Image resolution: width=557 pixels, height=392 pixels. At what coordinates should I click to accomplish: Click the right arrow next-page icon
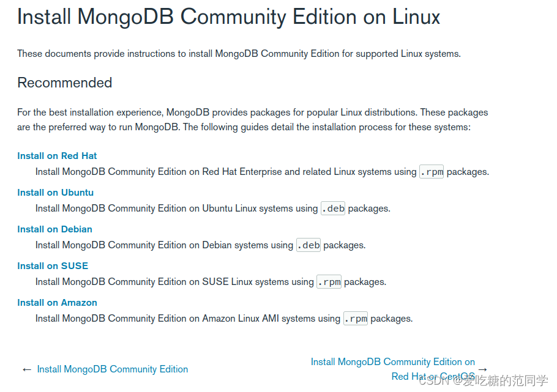click(x=482, y=369)
